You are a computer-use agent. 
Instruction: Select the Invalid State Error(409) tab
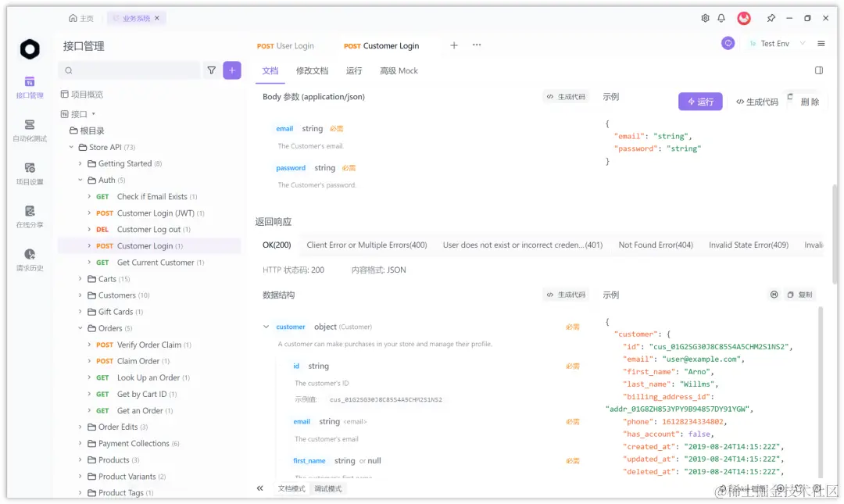pos(749,245)
